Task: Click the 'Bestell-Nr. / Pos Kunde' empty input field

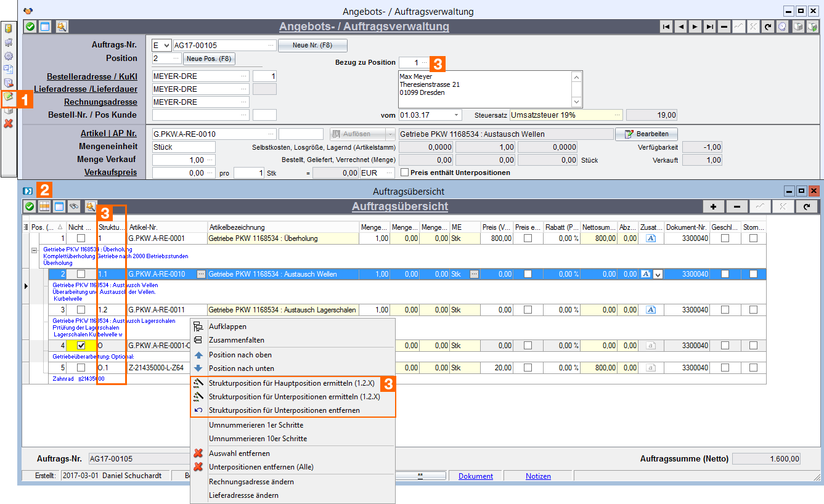Action: tap(200, 115)
